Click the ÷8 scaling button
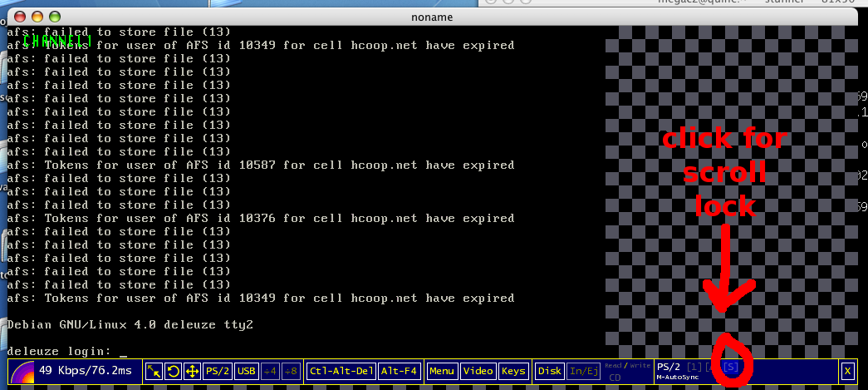The image size is (868, 390). pyautogui.click(x=291, y=371)
